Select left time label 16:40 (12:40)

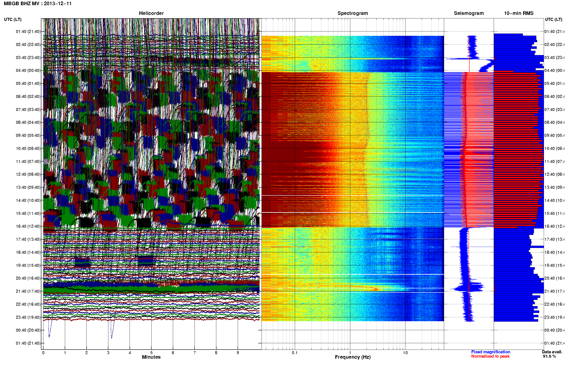coord(28,226)
